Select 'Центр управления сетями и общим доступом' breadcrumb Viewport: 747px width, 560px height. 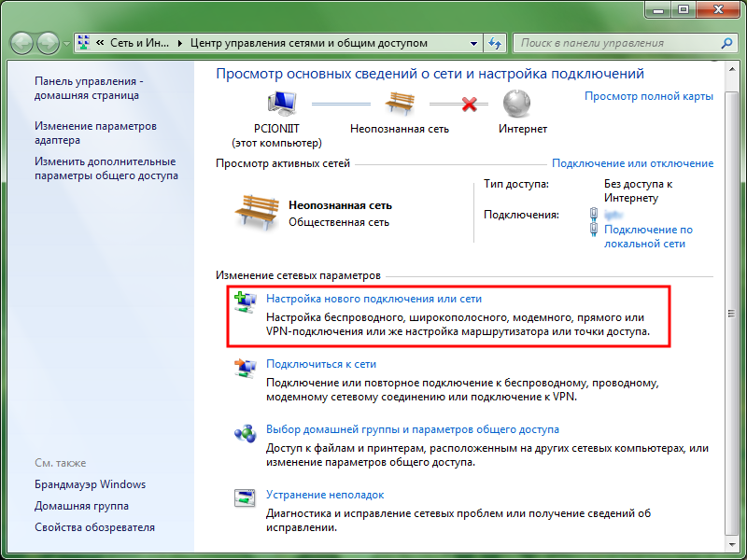(x=309, y=43)
